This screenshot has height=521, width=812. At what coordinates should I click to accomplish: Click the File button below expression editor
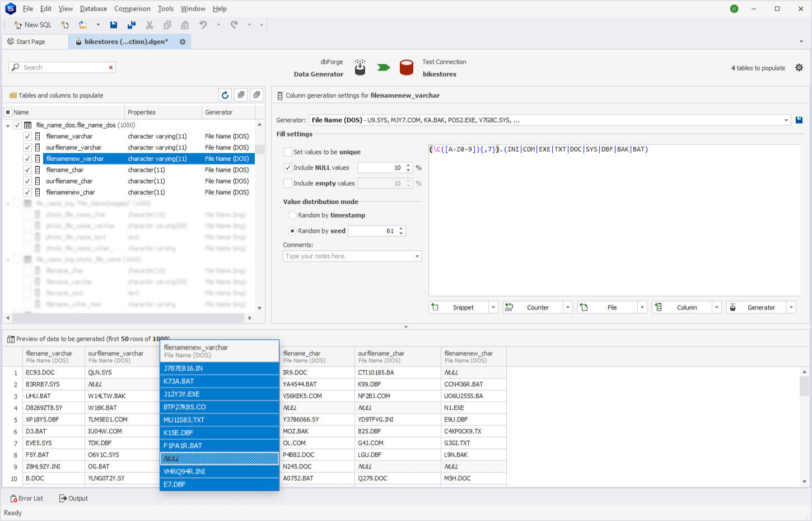pyautogui.click(x=608, y=307)
